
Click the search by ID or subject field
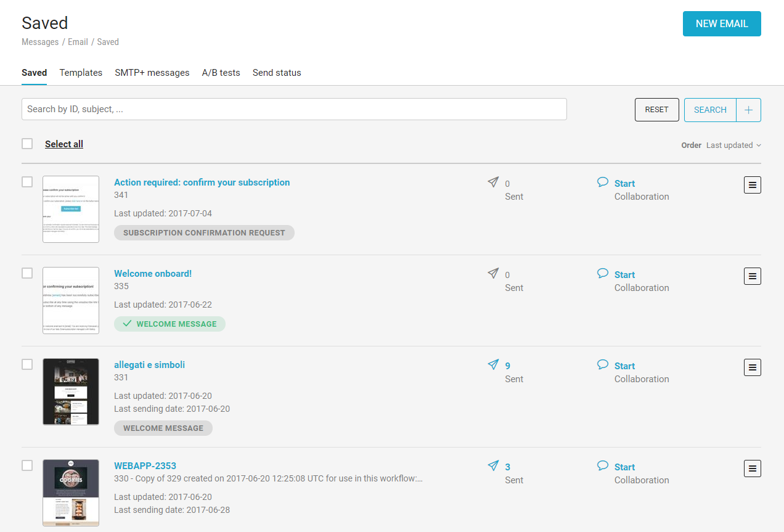294,109
